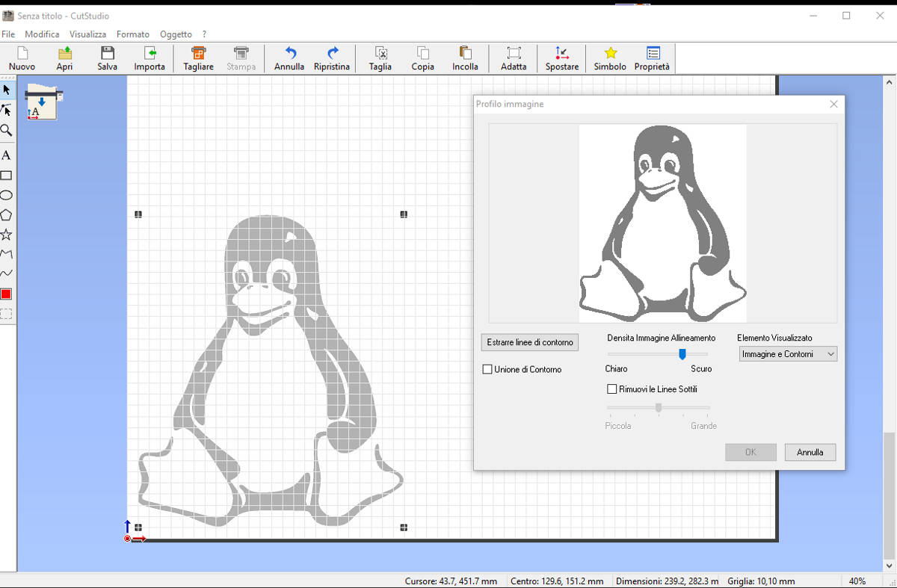Open the Elemento Visualizzato dropdown

pos(788,354)
